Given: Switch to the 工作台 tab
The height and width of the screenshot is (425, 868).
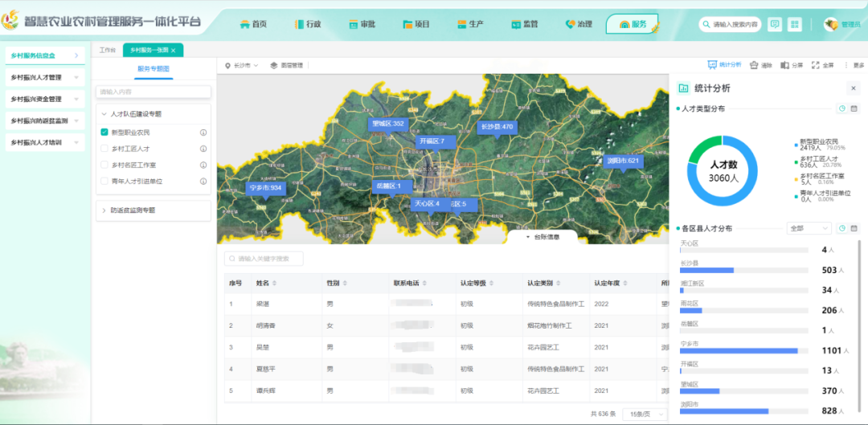Looking at the screenshot, I should click(x=108, y=50).
